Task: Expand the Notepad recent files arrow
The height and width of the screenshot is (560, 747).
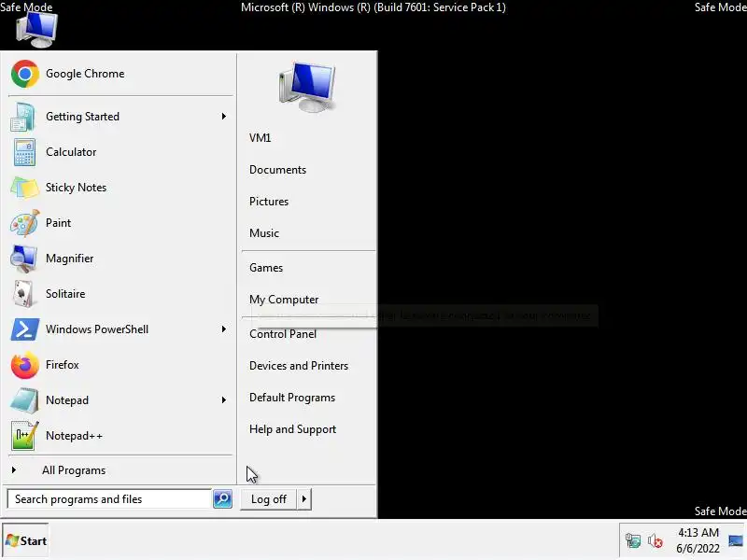Action: pos(223,400)
